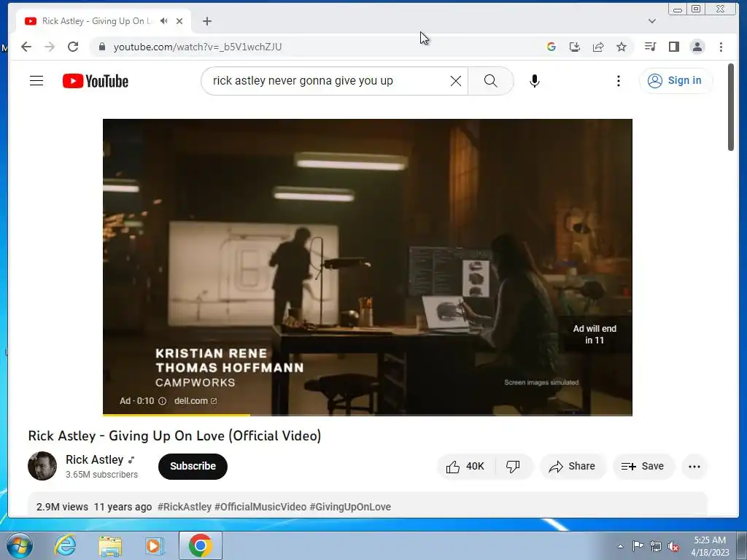Toggle the Chrome side panel
The width and height of the screenshot is (747, 560).
pyautogui.click(x=673, y=47)
